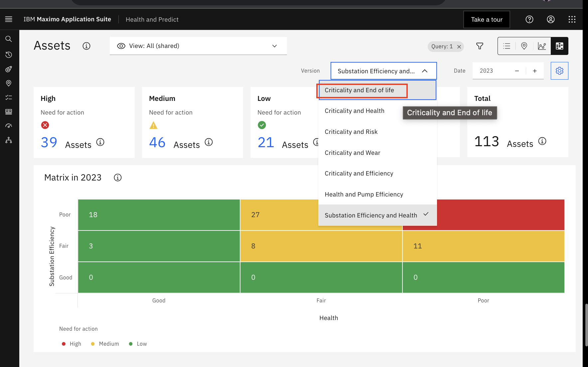The height and width of the screenshot is (367, 588).
Task: Select Criticality and Risk option
Action: coord(377,132)
